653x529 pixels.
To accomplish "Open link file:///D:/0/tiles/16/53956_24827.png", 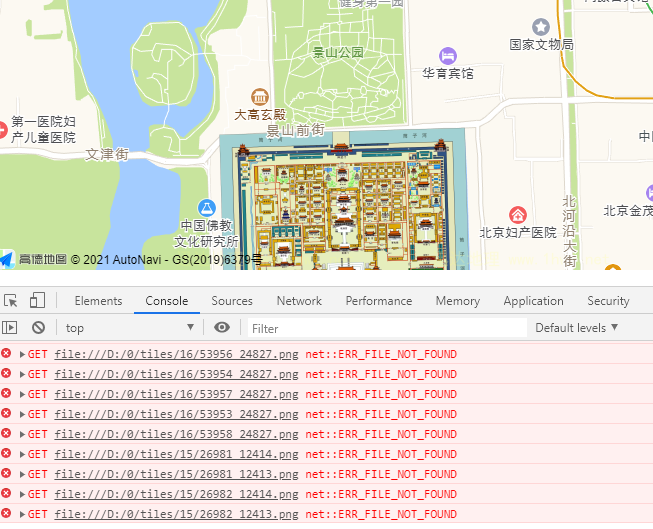I will coord(177,354).
